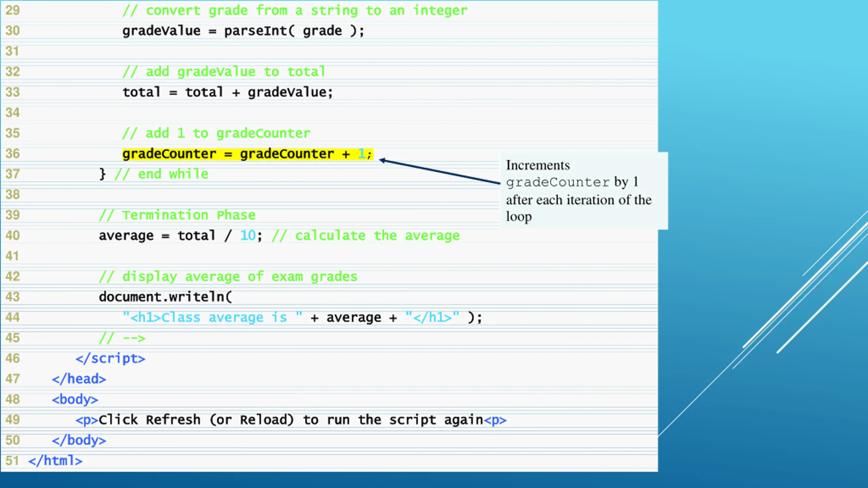The image size is (868, 488).
Task: Click the comment '// add gradeValue to total'
Action: (224, 72)
